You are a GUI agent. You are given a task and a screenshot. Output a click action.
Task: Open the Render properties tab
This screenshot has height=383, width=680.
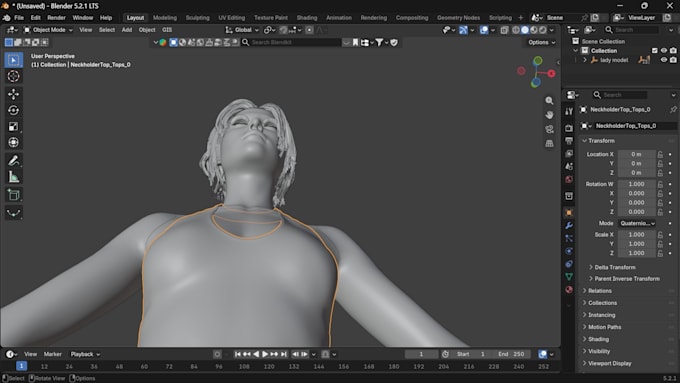(x=569, y=128)
